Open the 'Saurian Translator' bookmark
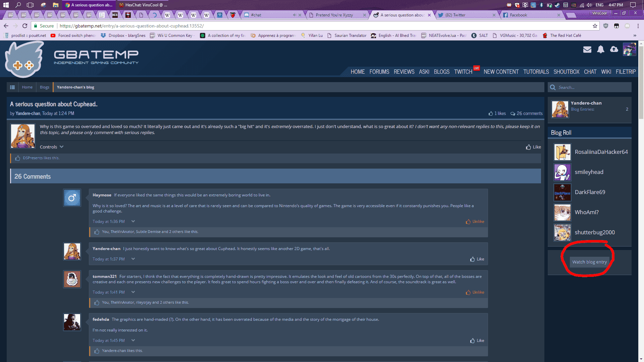644x362 pixels. pos(347,36)
